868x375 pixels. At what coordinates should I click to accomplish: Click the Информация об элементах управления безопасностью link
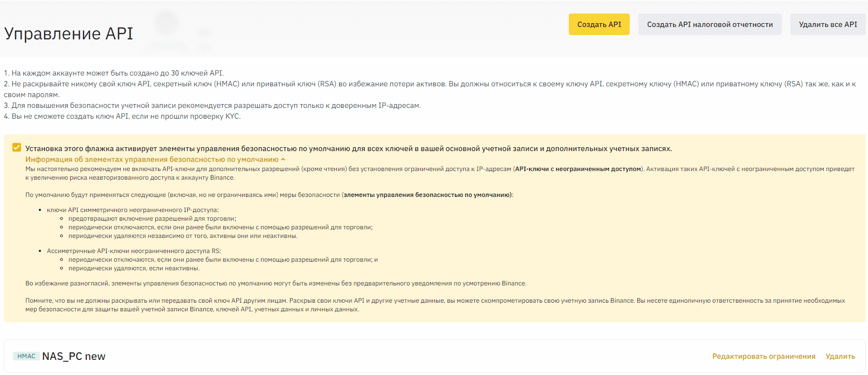click(151, 160)
